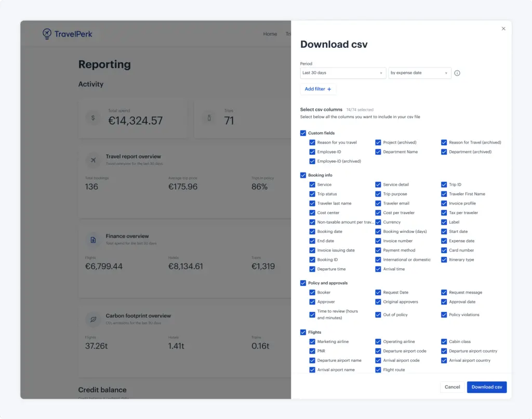
Task: Uncheck the Itinerary type checkbox
Action: pyautogui.click(x=444, y=260)
